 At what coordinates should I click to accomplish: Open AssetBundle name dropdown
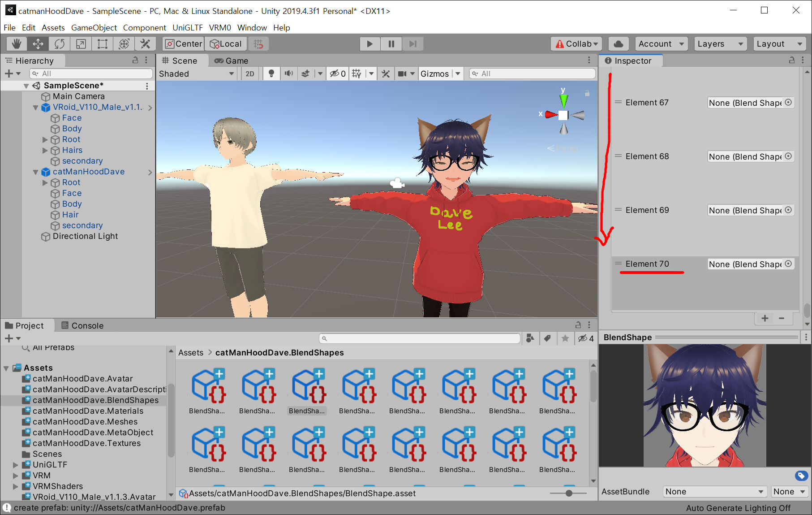coord(714,492)
